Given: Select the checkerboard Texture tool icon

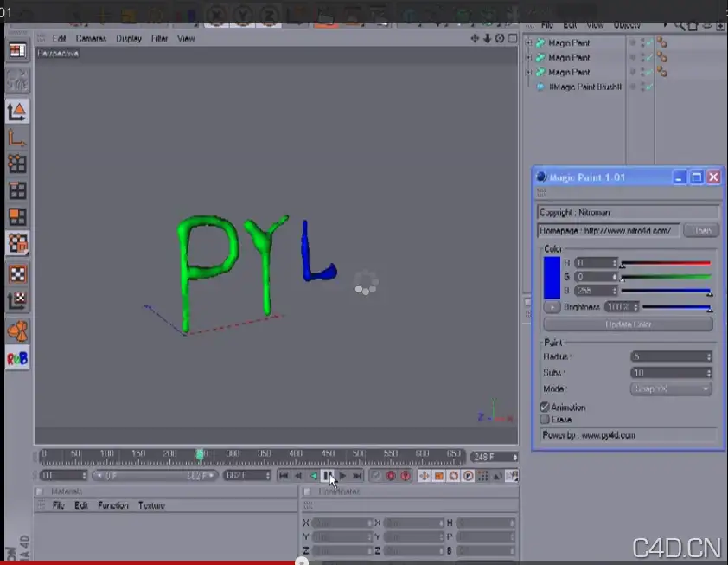Looking at the screenshot, I should [x=17, y=274].
